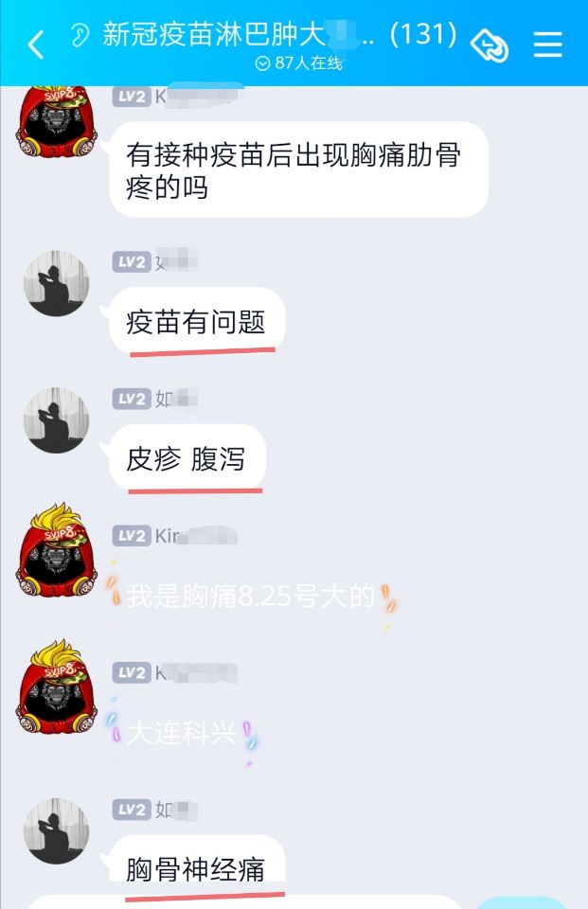Image resolution: width=588 pixels, height=909 pixels.
Task: Tap the LV2 badge above 大连科兴
Action: tap(132, 672)
